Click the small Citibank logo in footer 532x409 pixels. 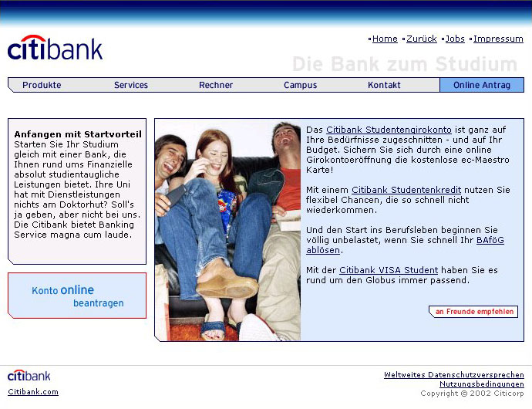(29, 376)
